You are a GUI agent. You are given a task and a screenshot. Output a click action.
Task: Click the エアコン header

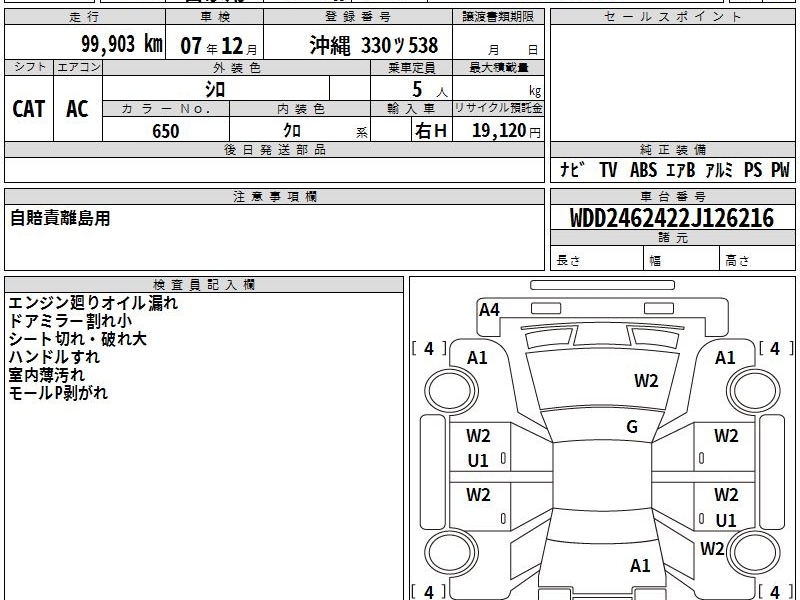(x=78, y=67)
